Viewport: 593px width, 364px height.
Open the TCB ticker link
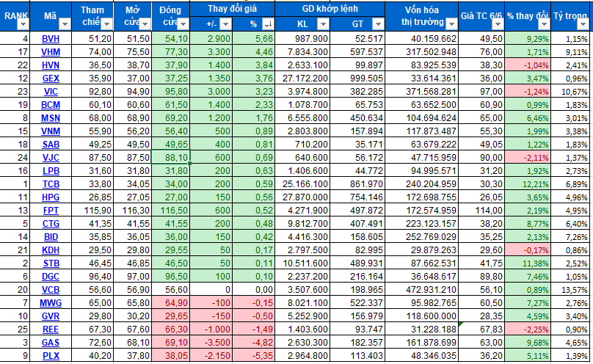[x=51, y=184]
